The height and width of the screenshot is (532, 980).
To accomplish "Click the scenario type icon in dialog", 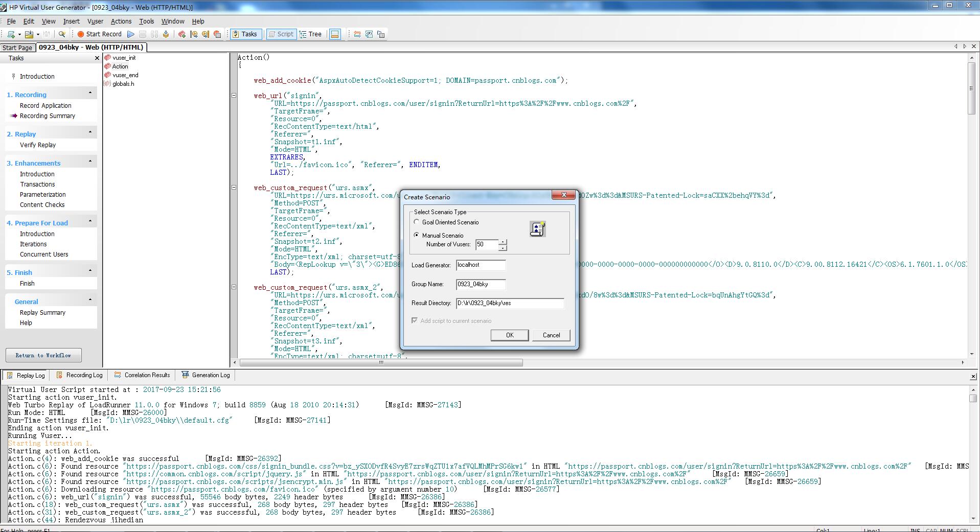I will coord(537,229).
